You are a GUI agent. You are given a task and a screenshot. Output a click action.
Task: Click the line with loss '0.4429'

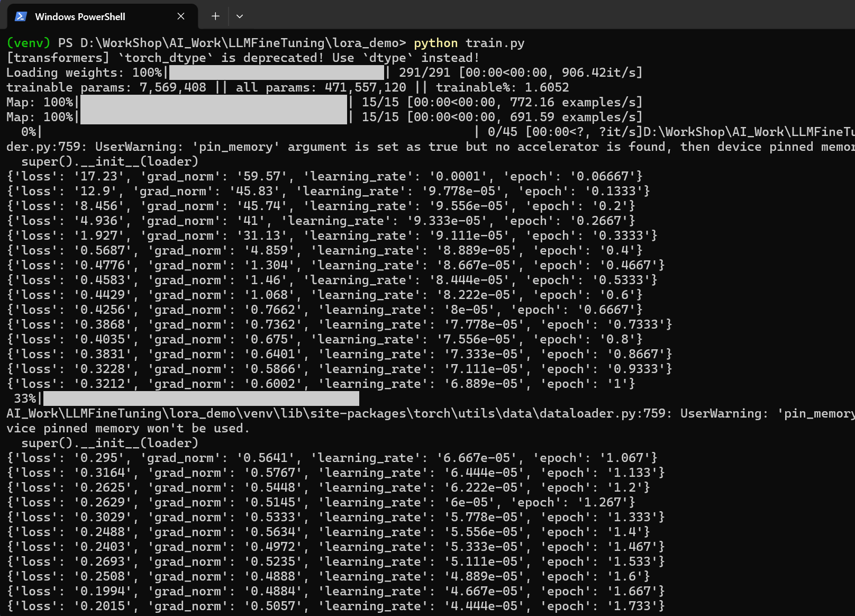pos(325,295)
